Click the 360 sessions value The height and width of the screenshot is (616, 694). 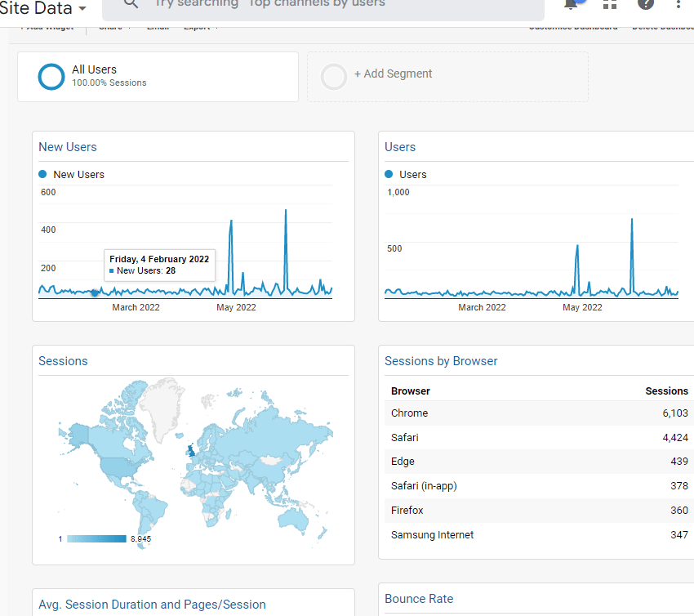pos(679,510)
